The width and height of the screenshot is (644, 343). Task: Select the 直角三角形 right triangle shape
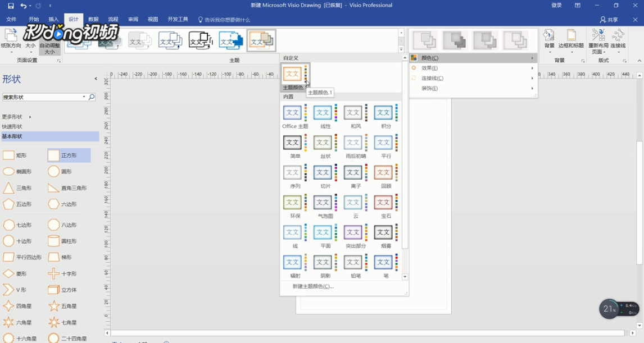click(x=69, y=188)
